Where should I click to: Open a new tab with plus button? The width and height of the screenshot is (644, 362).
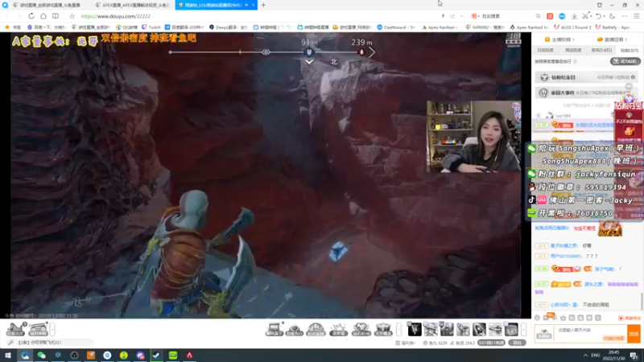(264, 5)
